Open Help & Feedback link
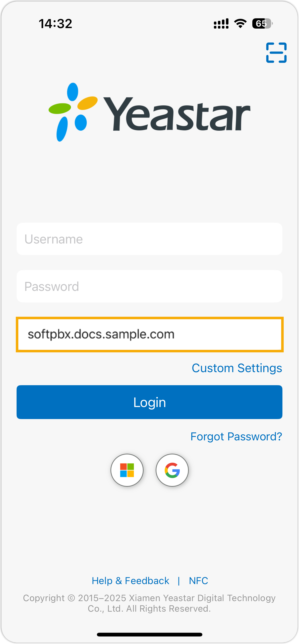The width and height of the screenshot is (299, 644). (131, 581)
